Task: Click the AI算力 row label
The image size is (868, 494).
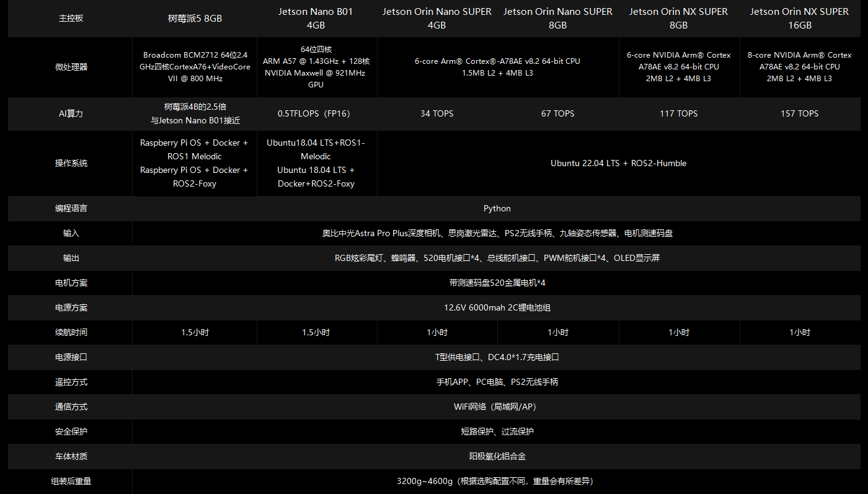Action: click(x=71, y=113)
